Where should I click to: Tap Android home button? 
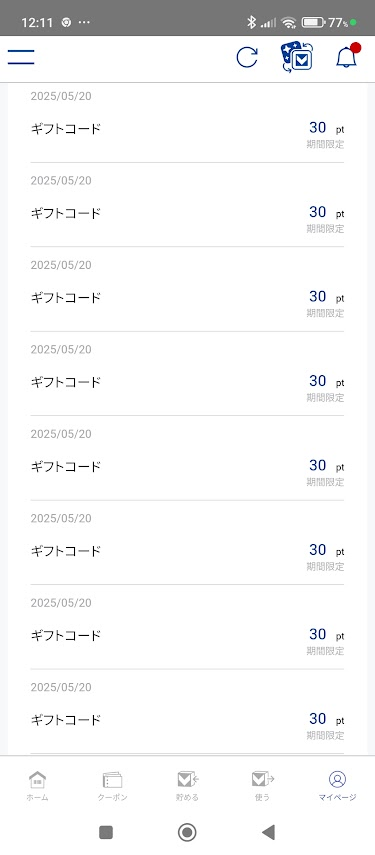coord(187,832)
